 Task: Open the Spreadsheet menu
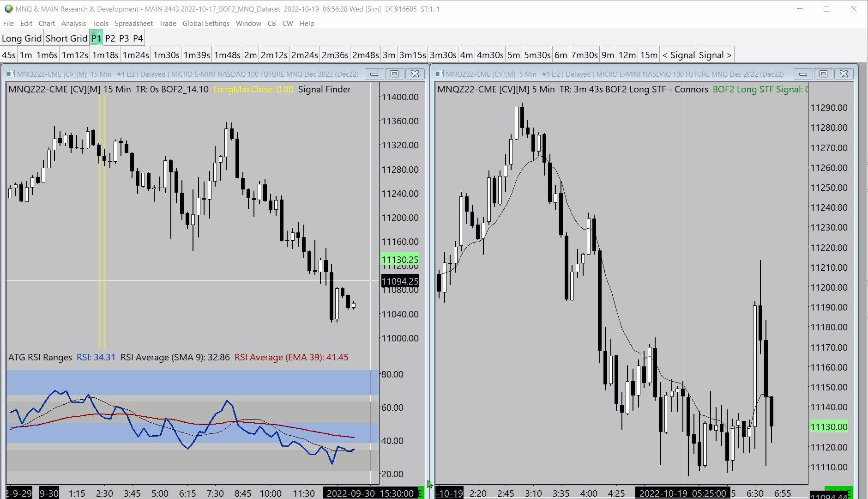click(133, 23)
